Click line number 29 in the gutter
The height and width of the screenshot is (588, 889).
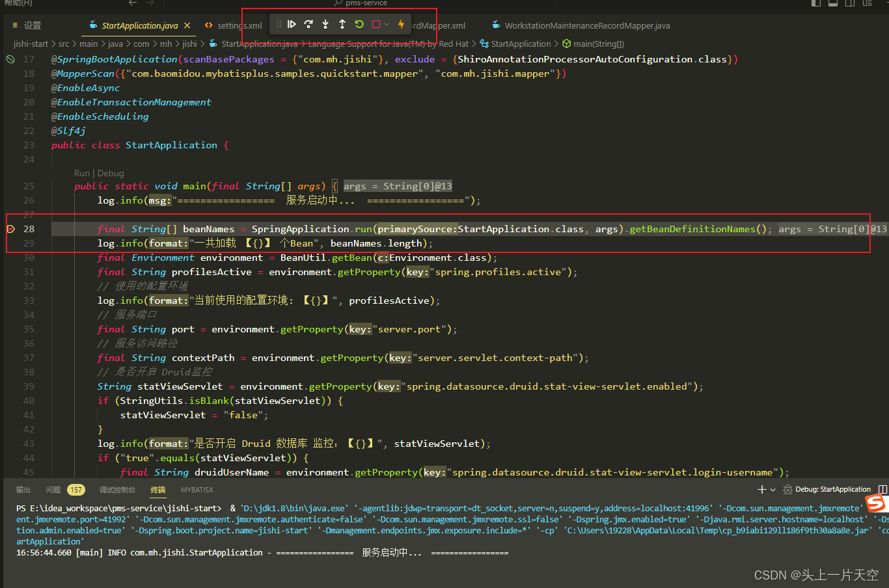[x=29, y=243]
